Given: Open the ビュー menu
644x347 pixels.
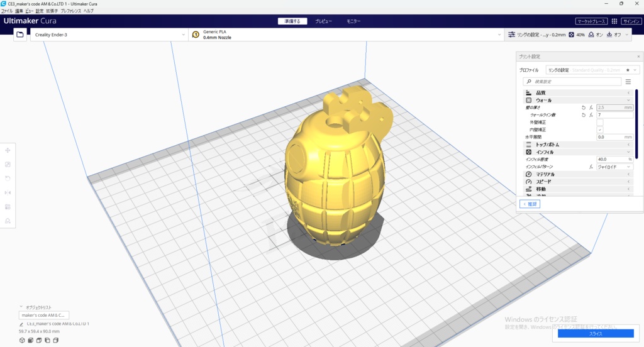Looking at the screenshot, I should pyautogui.click(x=30, y=11).
